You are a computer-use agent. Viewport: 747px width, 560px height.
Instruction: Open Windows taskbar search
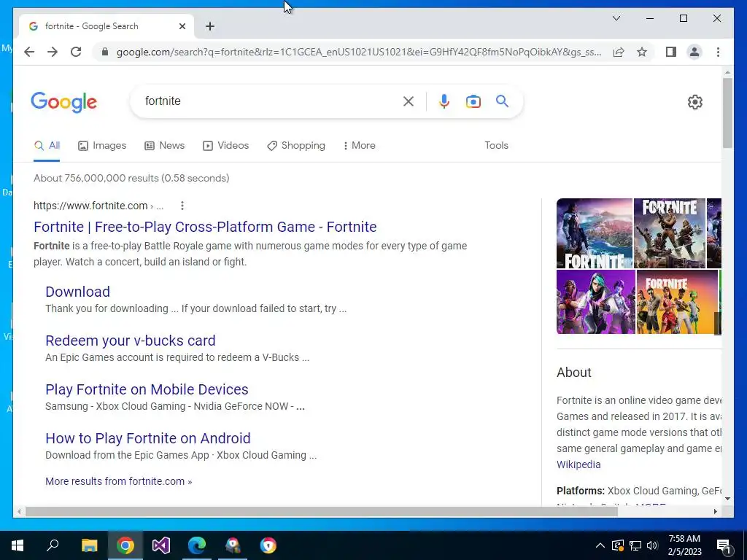(53, 545)
